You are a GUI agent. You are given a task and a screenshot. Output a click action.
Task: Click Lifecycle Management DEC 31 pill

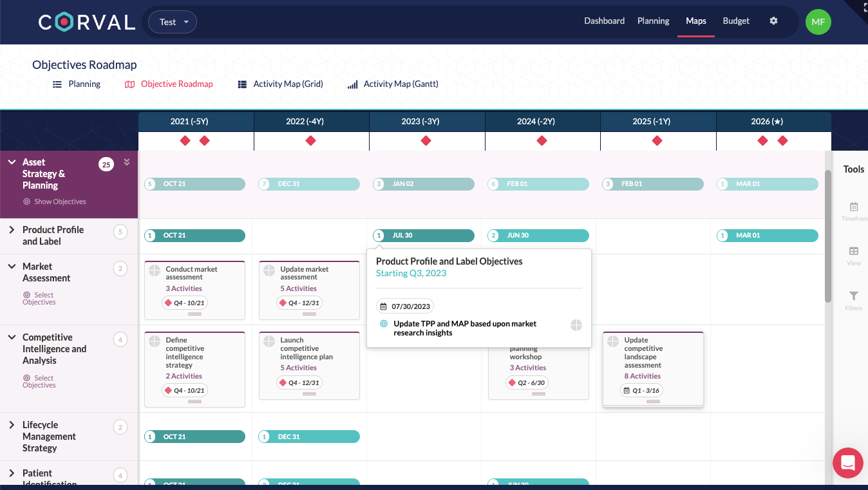coord(309,437)
